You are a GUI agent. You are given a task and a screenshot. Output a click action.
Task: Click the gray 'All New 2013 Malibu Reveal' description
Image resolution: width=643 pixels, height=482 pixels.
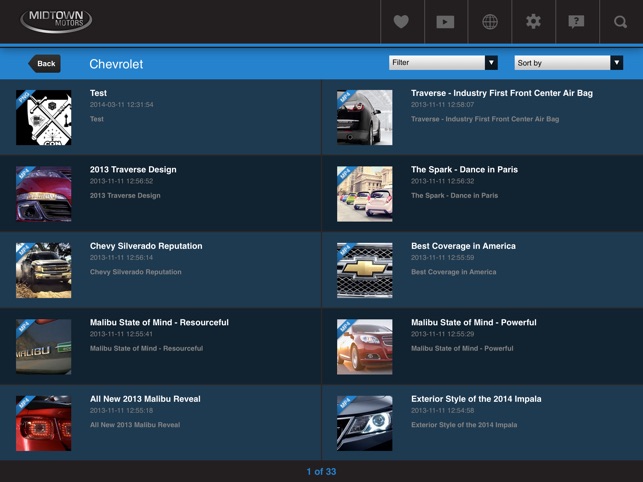[x=135, y=425]
